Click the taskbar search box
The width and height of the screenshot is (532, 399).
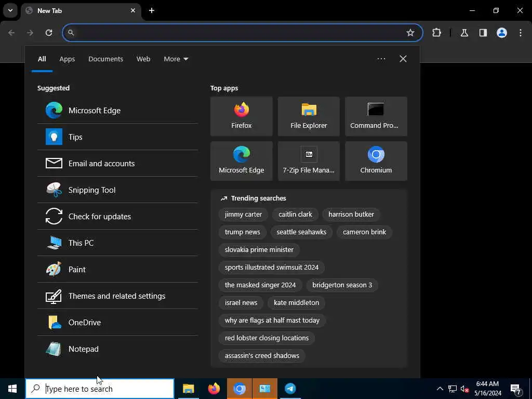coord(100,389)
